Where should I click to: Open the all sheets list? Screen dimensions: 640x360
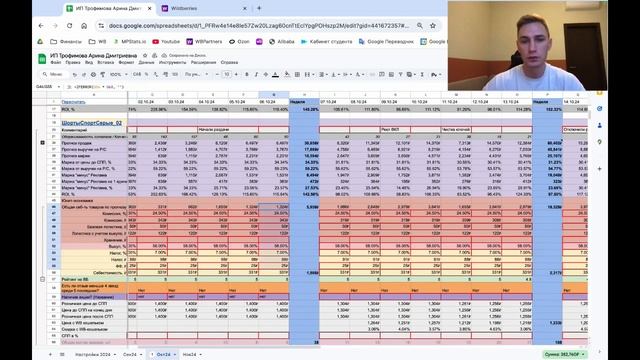(62, 354)
